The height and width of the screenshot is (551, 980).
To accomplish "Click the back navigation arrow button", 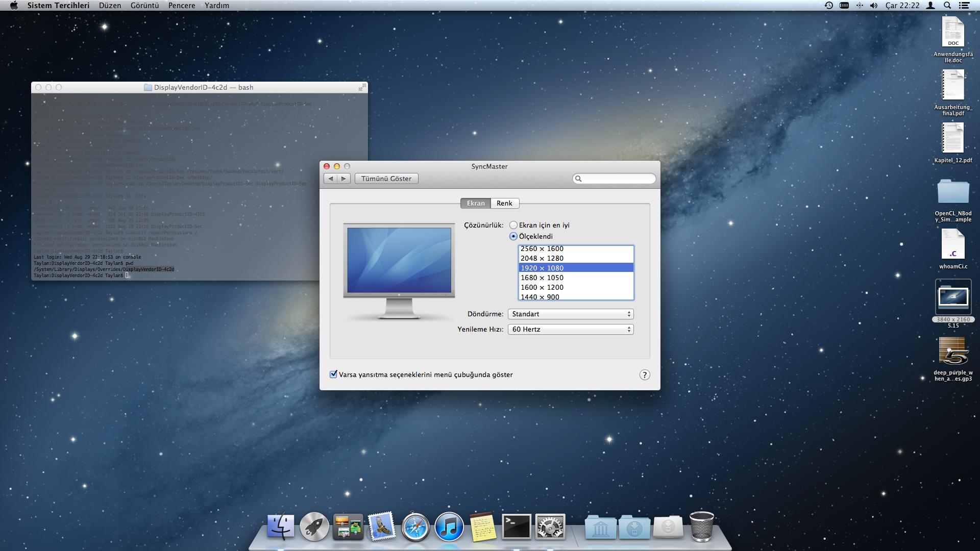I will (331, 179).
